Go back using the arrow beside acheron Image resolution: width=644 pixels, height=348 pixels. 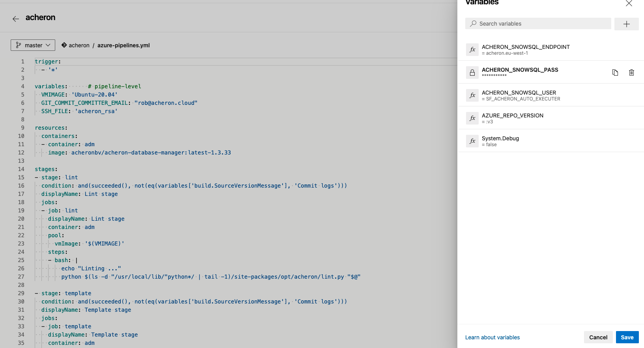pyautogui.click(x=16, y=19)
